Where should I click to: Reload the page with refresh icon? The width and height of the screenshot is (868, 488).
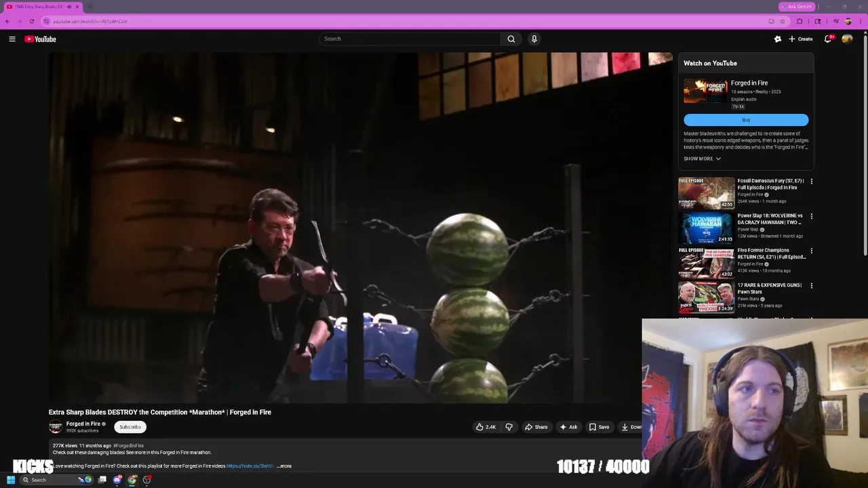[31, 21]
